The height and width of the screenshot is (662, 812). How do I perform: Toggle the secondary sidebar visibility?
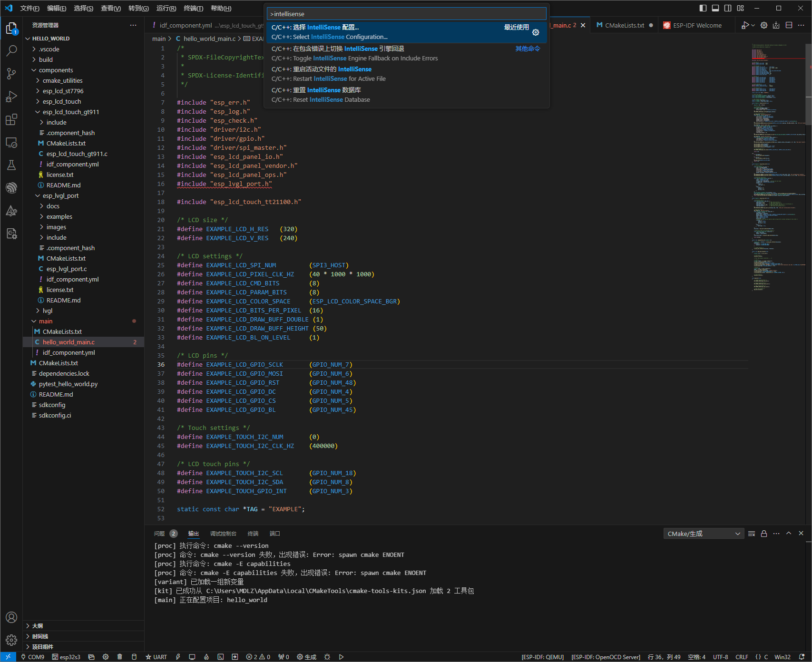[x=728, y=8]
